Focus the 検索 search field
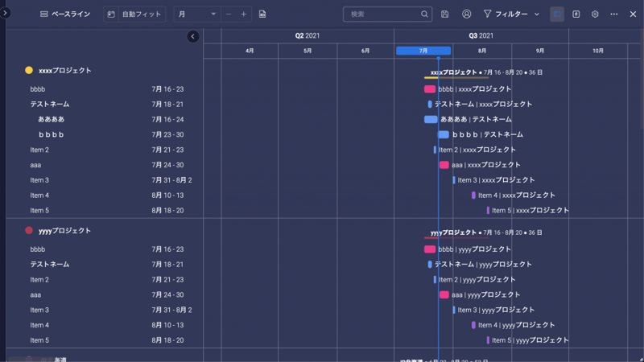 coord(384,14)
